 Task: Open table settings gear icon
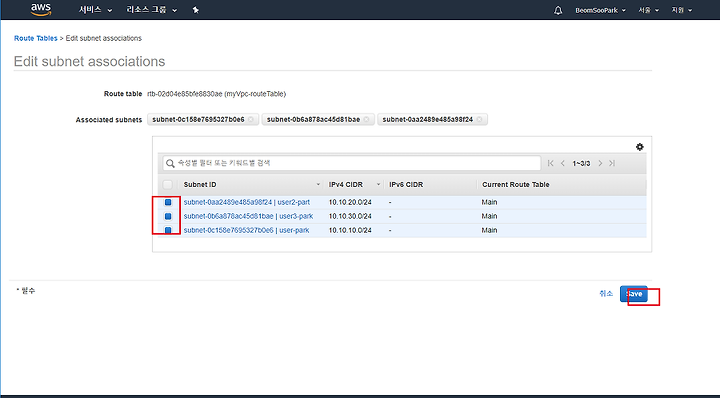640,147
